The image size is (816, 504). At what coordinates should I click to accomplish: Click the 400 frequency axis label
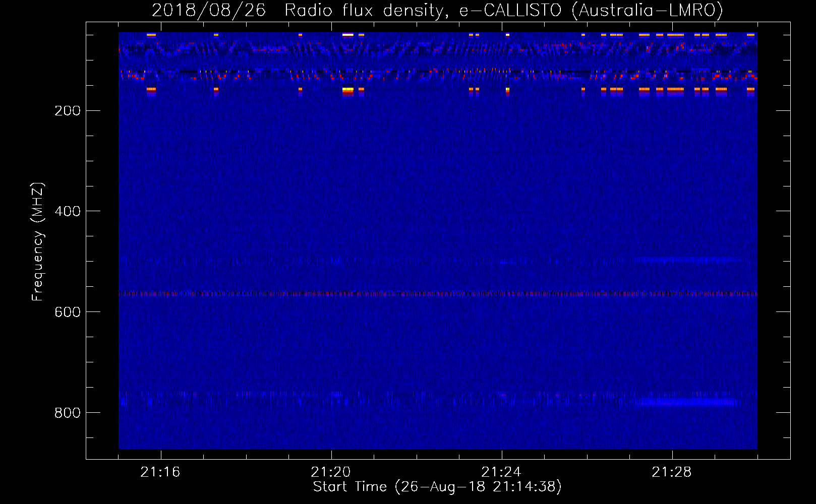[68, 211]
